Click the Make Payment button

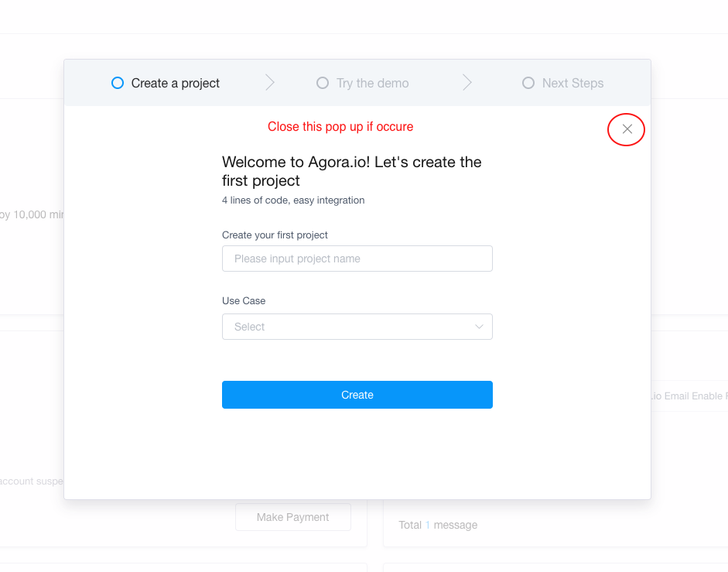(292, 517)
